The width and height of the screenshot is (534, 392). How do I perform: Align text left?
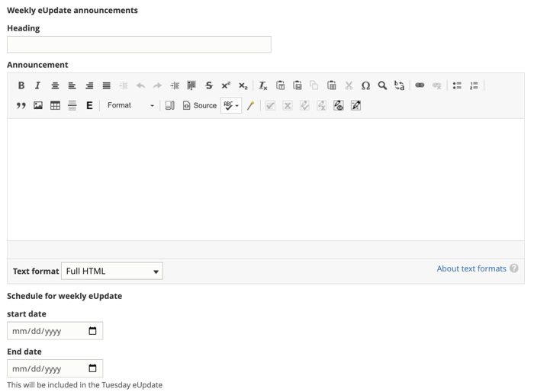click(72, 85)
